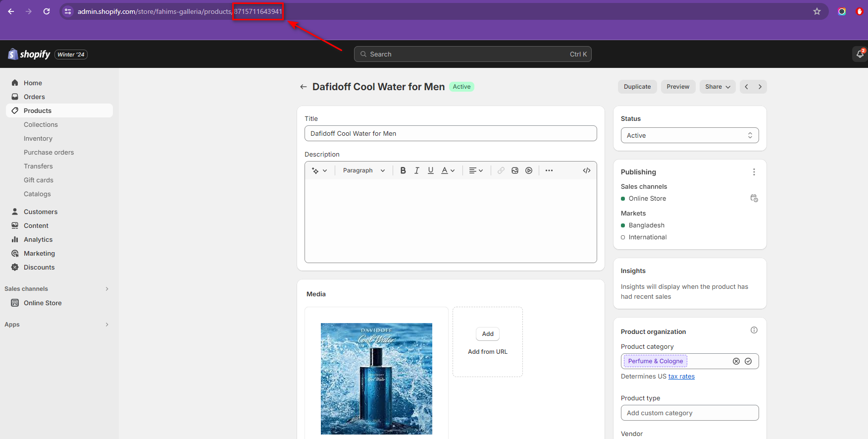868x439 pixels.
Task: Click the Winter '24 edition badge
Action: coord(71,55)
